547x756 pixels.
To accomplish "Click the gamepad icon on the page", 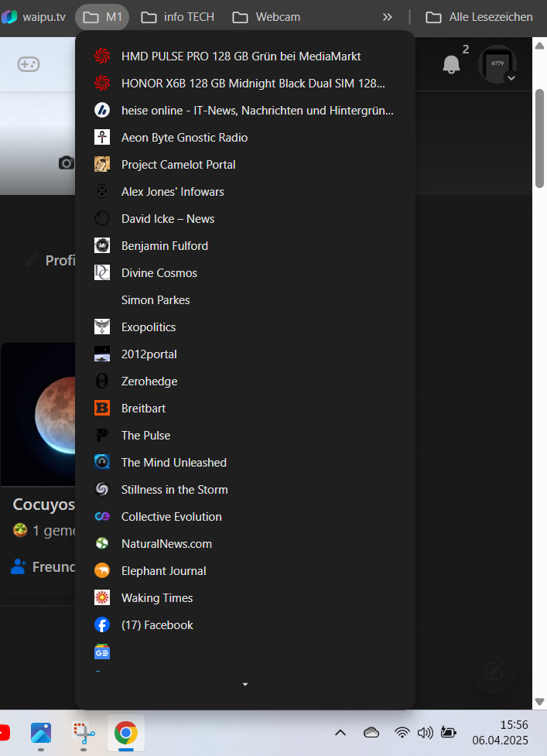I will coord(29,64).
